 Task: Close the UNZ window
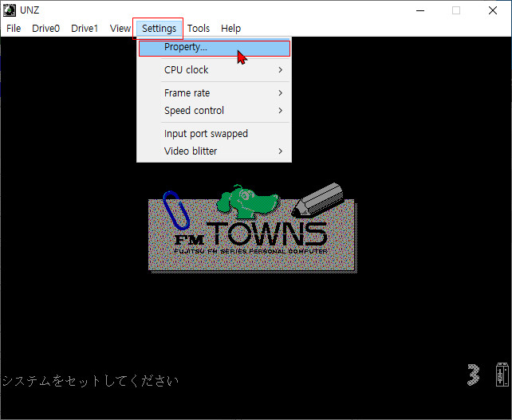[493, 10]
